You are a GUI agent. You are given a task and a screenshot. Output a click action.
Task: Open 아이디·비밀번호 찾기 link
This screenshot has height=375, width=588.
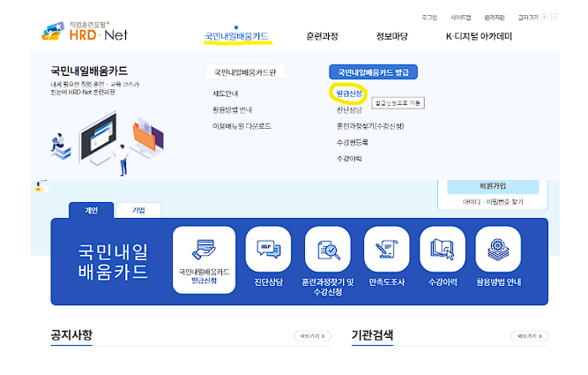(x=493, y=202)
